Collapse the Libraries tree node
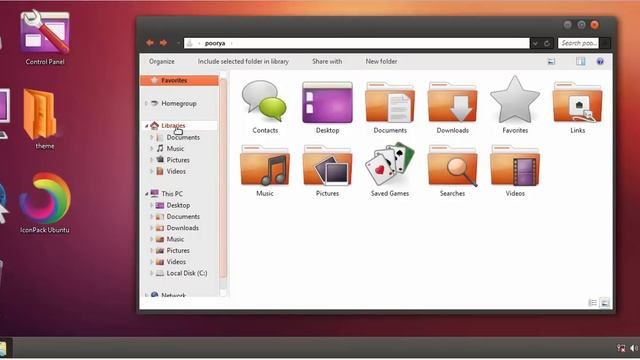Screen dimensions: 640x360 click(x=147, y=126)
